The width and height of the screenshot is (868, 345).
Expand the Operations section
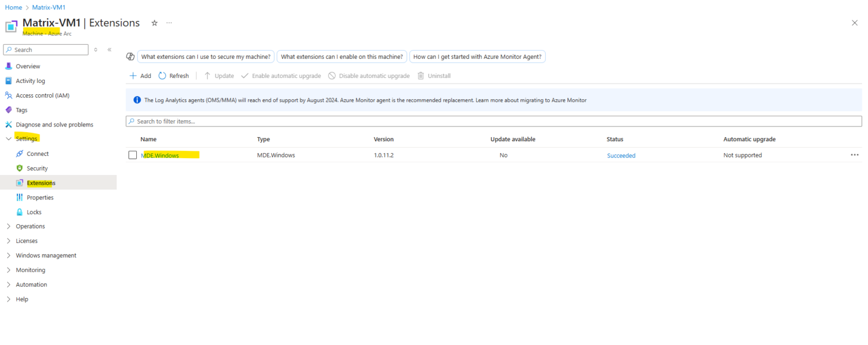[9, 226]
